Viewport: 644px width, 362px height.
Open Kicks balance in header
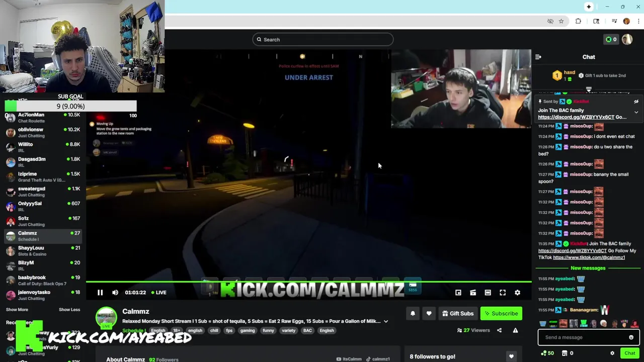pyautogui.click(x=611, y=40)
